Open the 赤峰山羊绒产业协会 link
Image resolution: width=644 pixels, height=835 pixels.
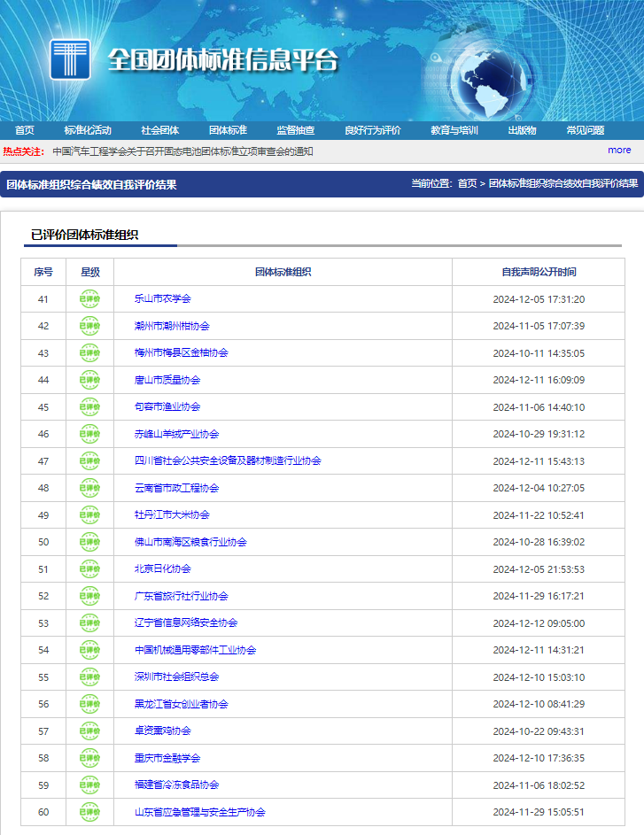pyautogui.click(x=177, y=434)
